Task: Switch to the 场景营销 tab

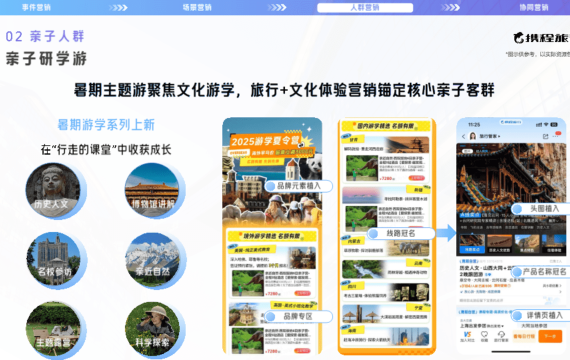Action: (197, 7)
